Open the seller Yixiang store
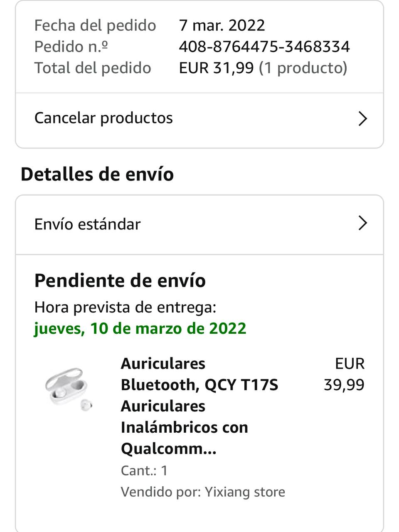Image resolution: width=399 pixels, height=532 pixels. 244,492
